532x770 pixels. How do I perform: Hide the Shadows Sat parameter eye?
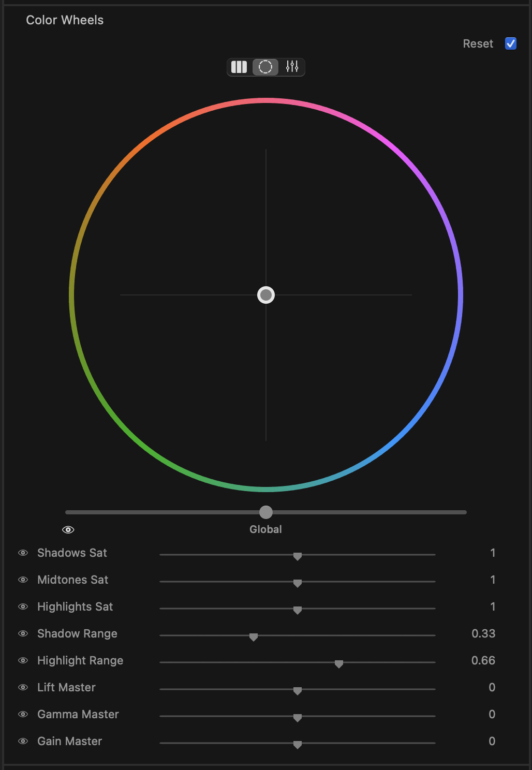[x=23, y=553]
